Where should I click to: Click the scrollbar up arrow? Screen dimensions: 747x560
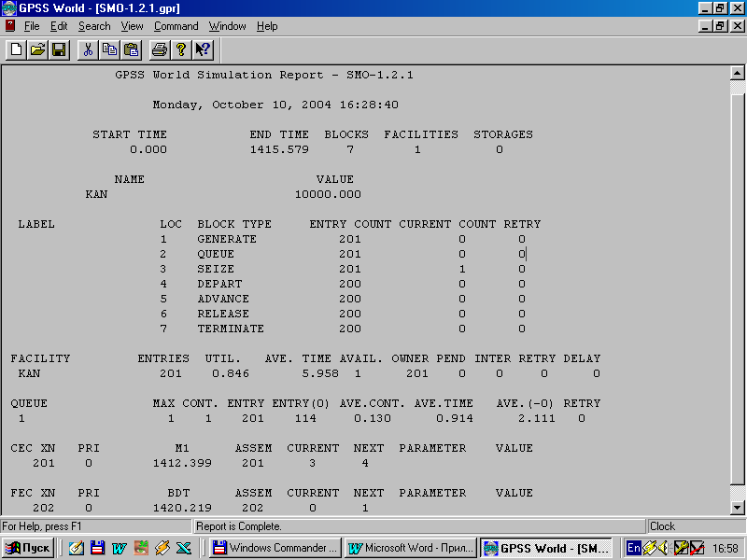pos(737,74)
